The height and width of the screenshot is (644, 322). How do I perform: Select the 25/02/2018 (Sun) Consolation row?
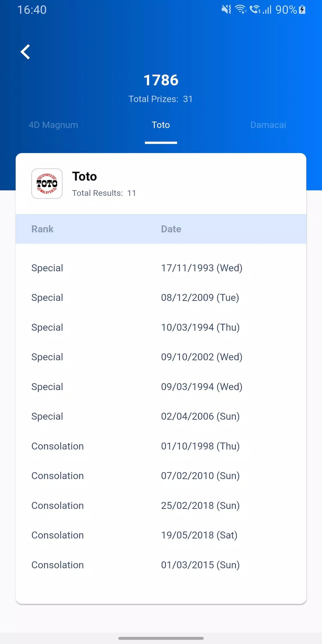(x=161, y=506)
